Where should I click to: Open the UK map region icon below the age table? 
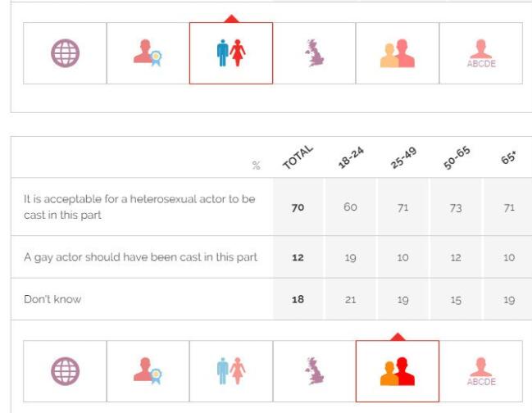click(x=315, y=371)
